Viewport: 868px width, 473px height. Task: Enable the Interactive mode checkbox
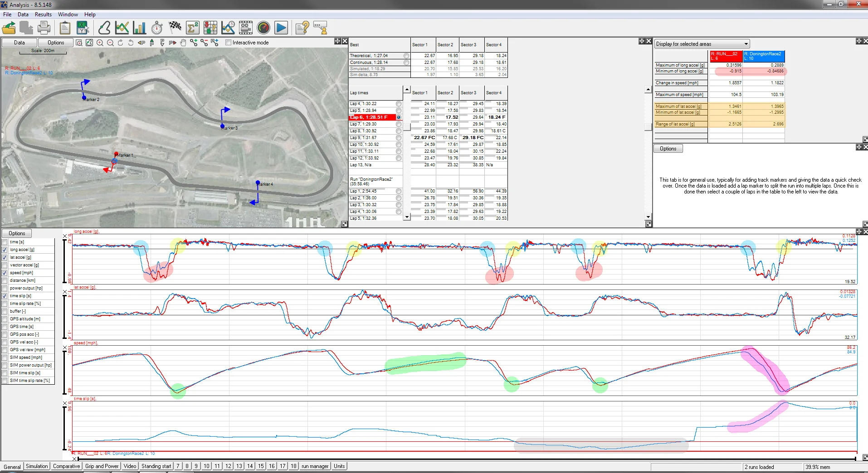click(x=229, y=43)
